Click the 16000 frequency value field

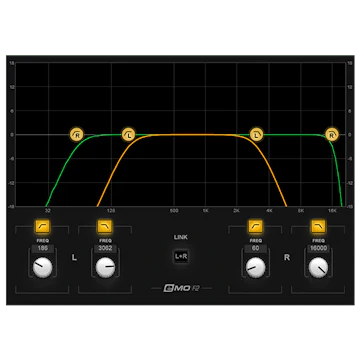tap(318, 248)
